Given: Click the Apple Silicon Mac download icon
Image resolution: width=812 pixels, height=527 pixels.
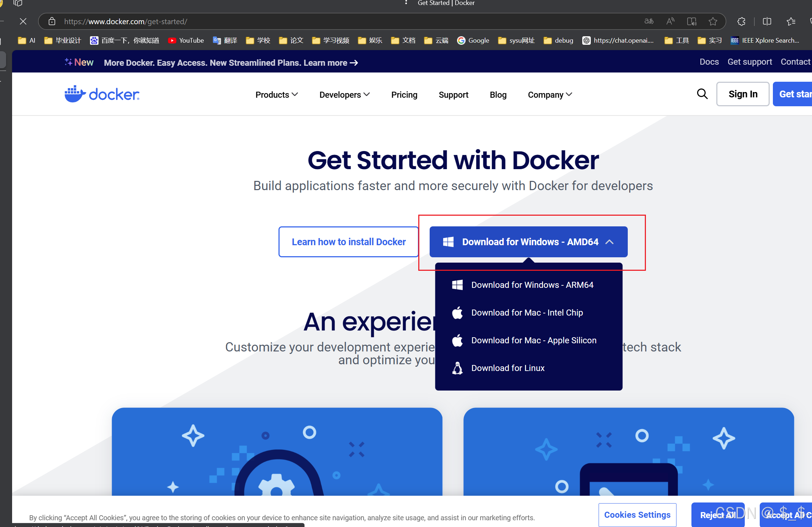Looking at the screenshot, I should tap(459, 340).
